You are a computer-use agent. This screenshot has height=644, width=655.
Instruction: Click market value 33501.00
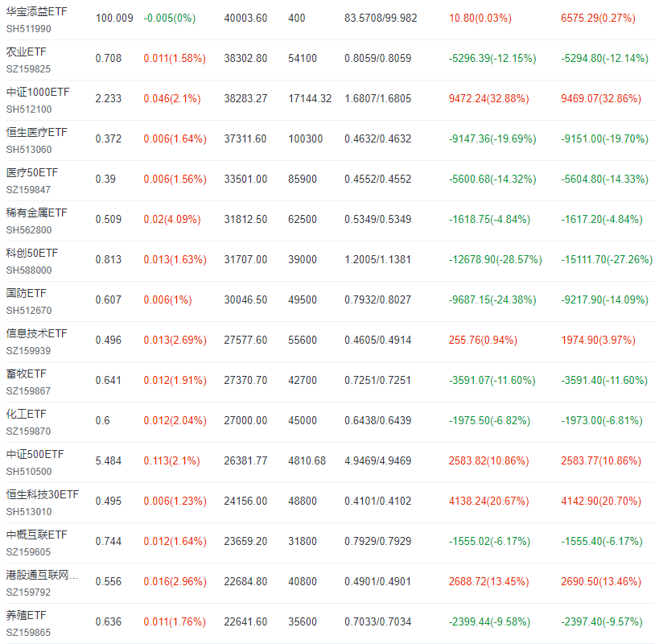245,179
